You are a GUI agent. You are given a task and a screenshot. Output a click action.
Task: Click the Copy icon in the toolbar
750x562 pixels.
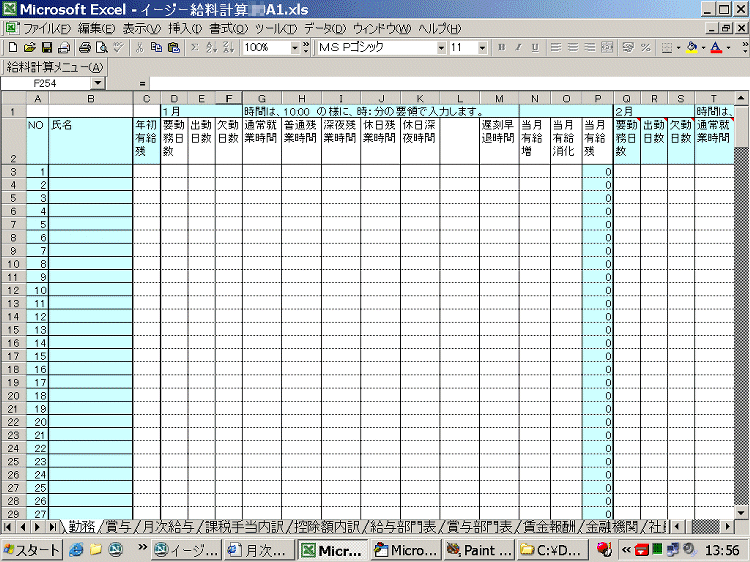pos(157,47)
